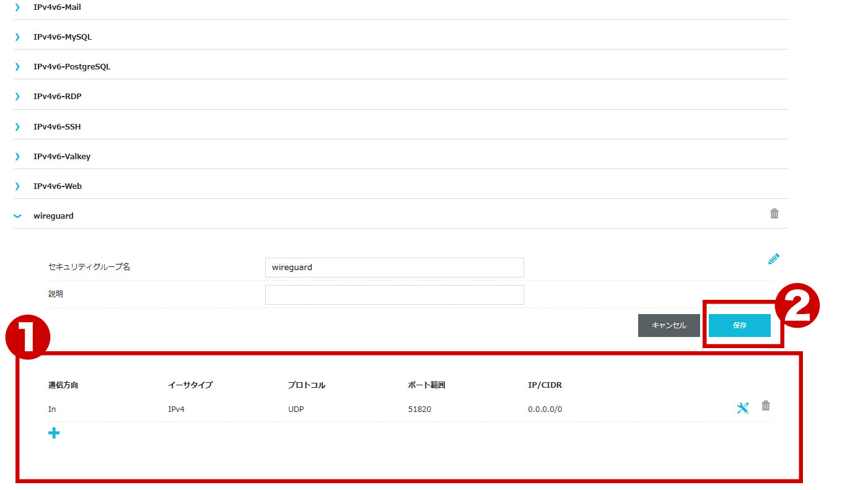868x490 pixels.
Task: Delete the wireguard group with trash icon
Action: point(774,214)
